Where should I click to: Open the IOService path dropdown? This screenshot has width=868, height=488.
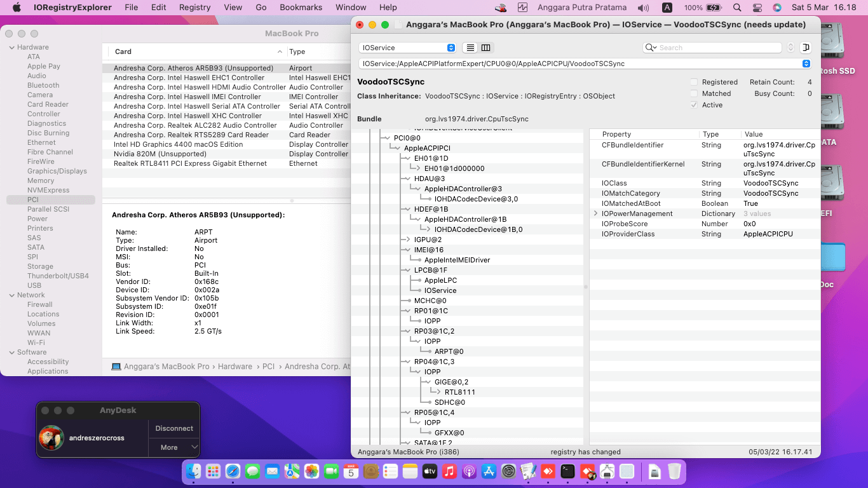point(585,64)
